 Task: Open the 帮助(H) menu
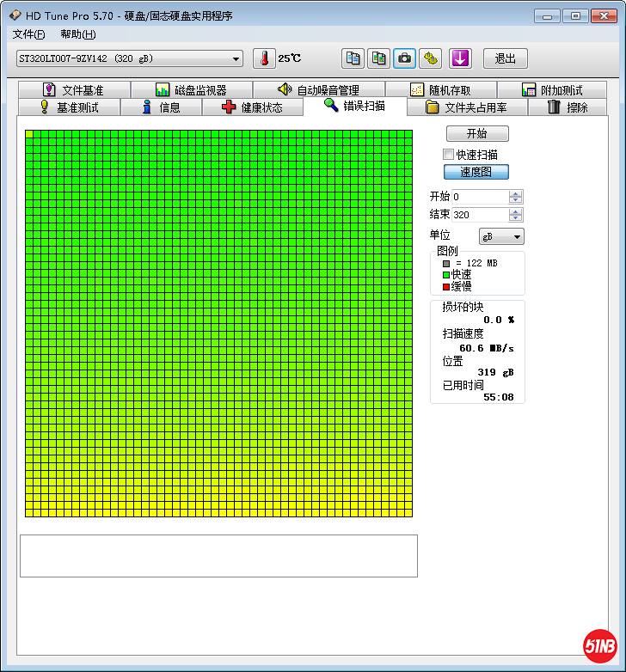tap(77, 34)
